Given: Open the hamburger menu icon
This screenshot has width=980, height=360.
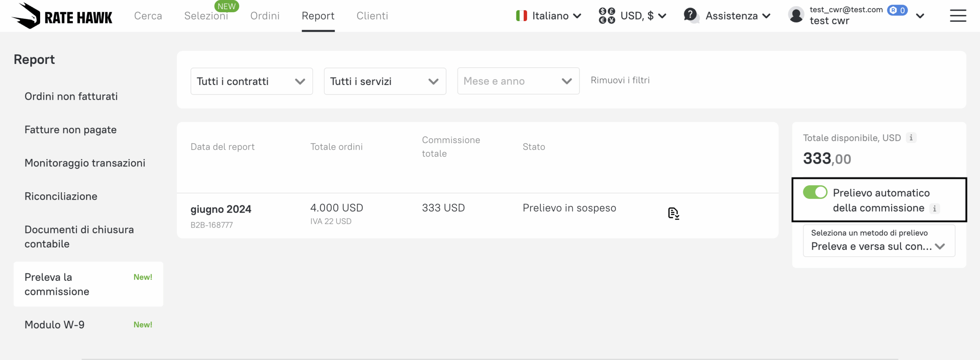Looking at the screenshot, I should 958,16.
